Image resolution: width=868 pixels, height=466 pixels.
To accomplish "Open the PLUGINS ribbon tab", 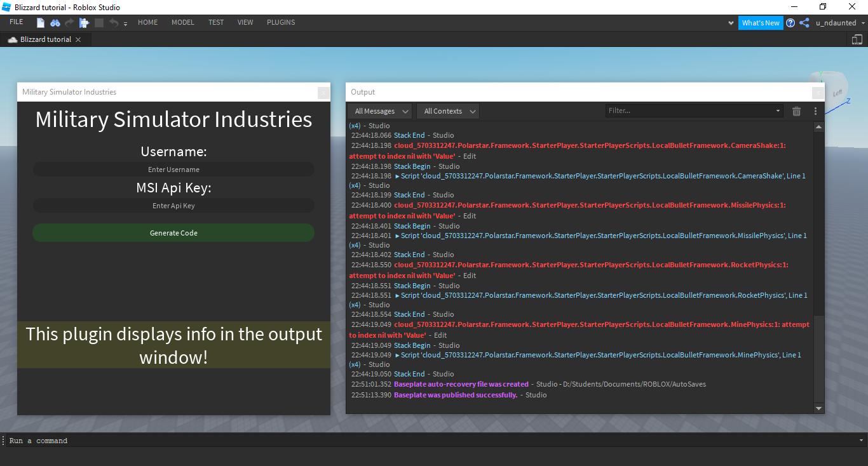I will [x=281, y=22].
